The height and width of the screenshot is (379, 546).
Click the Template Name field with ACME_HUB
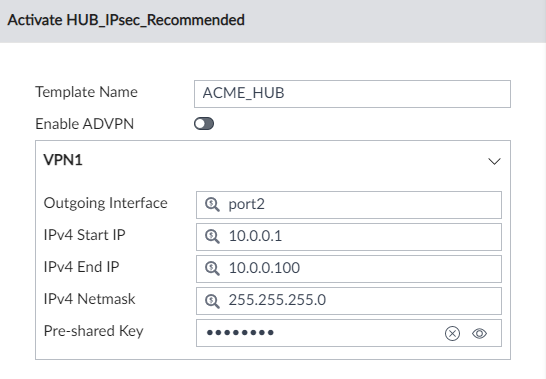click(x=352, y=94)
